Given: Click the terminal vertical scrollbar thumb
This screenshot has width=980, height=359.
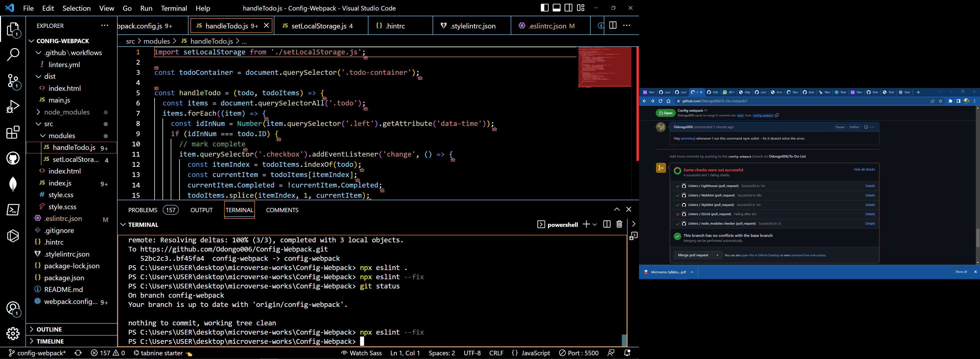Looking at the screenshot, I should pyautogui.click(x=624, y=340).
